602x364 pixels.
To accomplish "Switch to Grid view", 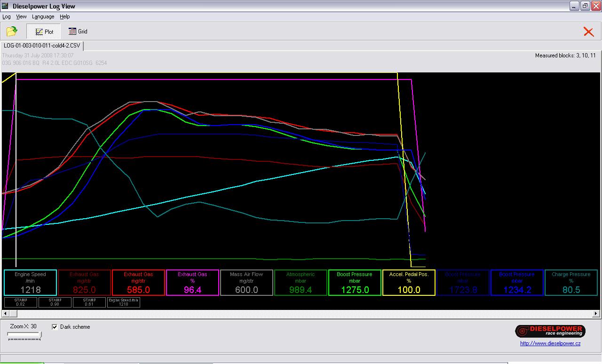I will pyautogui.click(x=78, y=32).
